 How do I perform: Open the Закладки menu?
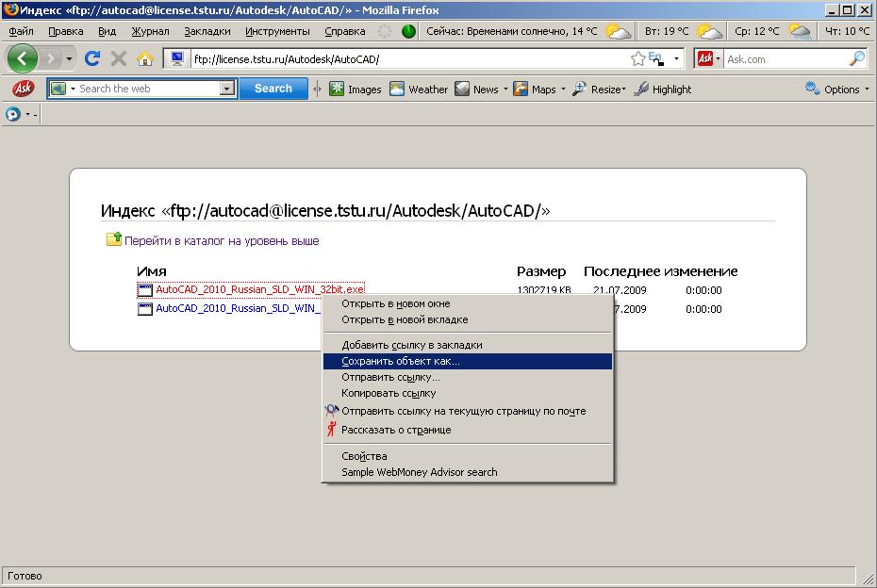tap(207, 31)
